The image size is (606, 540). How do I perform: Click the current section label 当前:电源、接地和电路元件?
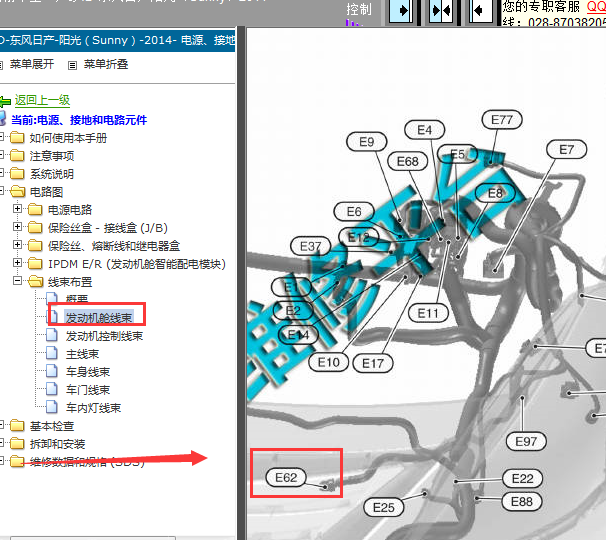coord(79,120)
